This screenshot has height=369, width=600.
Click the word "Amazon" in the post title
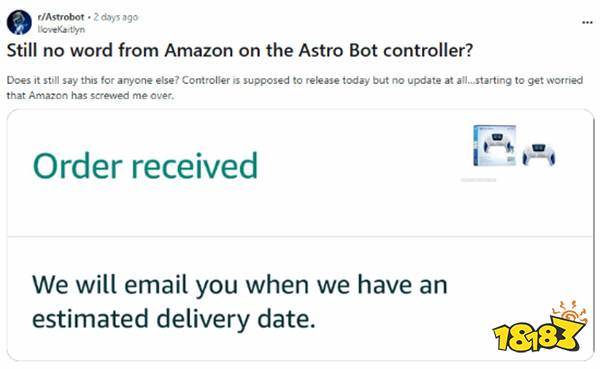199,50
